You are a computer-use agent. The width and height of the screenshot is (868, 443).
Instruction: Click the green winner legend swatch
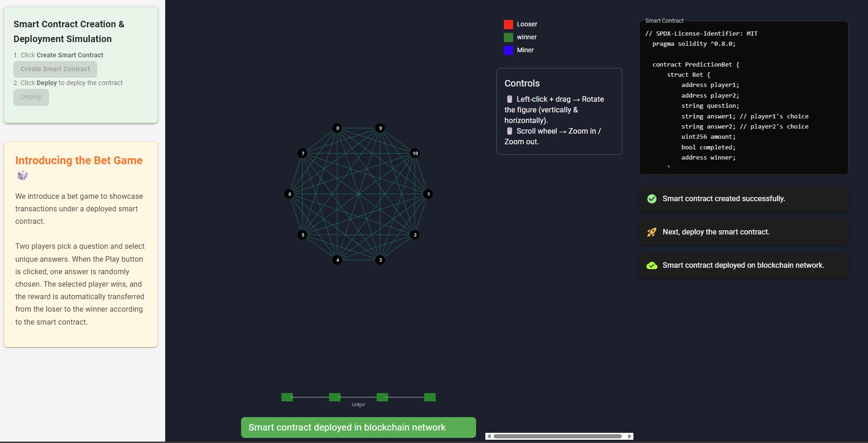coord(508,37)
